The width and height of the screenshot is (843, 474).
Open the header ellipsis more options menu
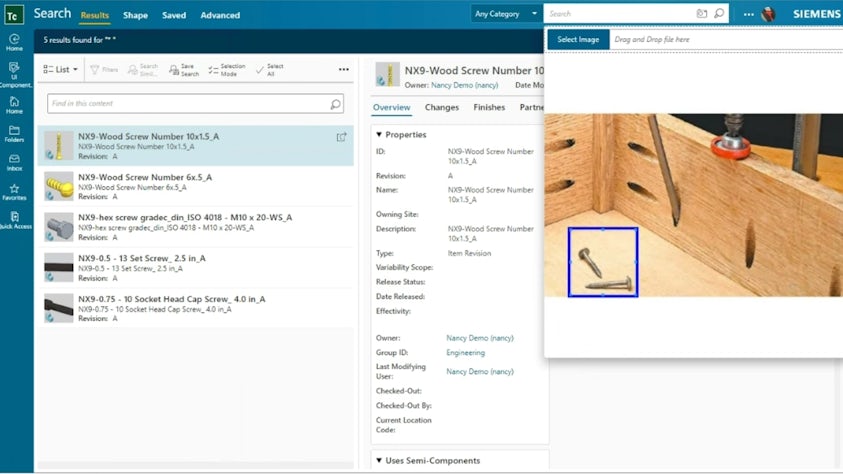748,15
